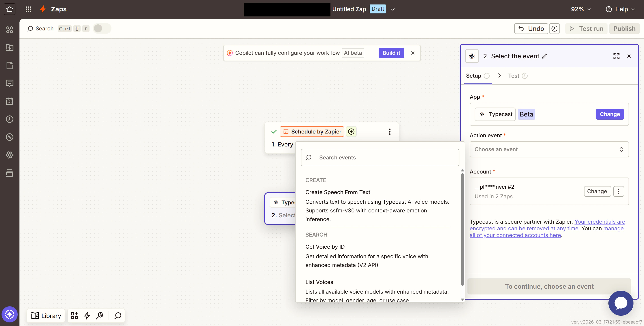Screen dimensions: 644x326
Task: Click the Build it button
Action: [391, 53]
